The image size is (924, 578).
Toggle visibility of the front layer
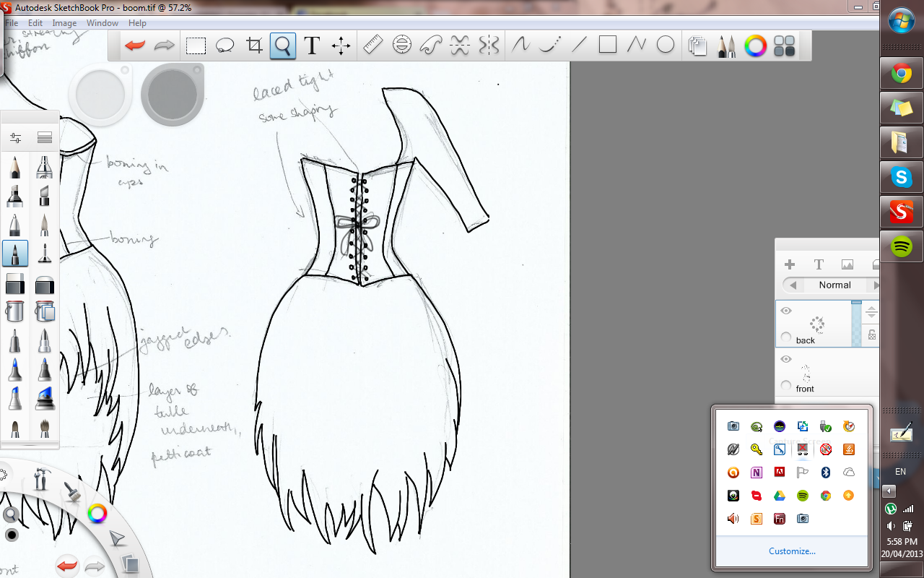pyautogui.click(x=786, y=359)
